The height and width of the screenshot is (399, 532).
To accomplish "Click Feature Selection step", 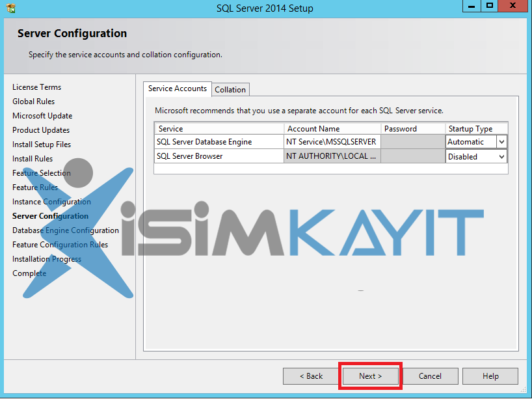I will point(42,173).
